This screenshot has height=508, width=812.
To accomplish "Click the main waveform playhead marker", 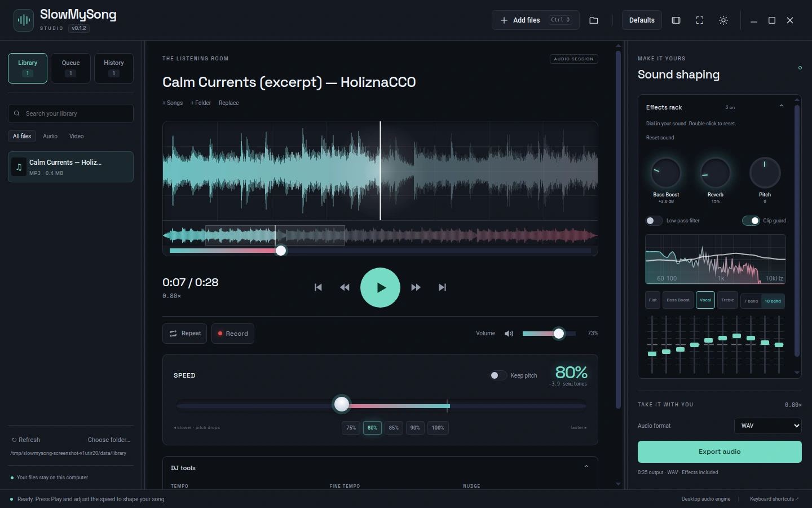I will pyautogui.click(x=380, y=170).
